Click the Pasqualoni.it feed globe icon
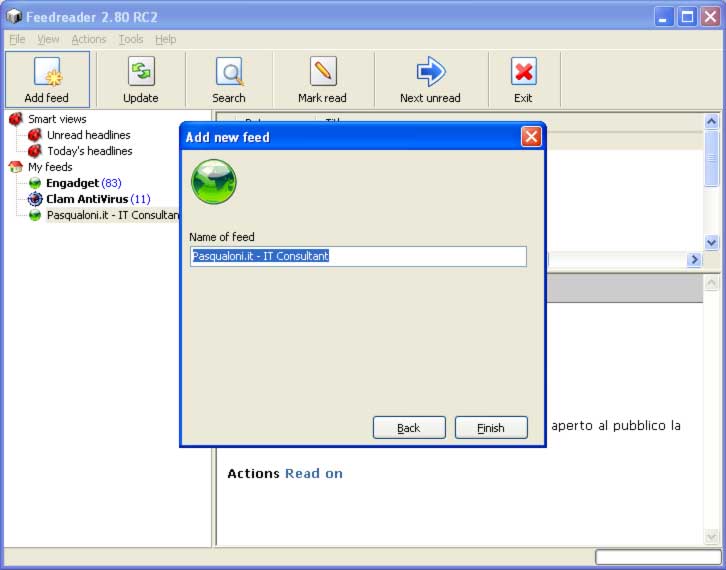 (x=35, y=215)
